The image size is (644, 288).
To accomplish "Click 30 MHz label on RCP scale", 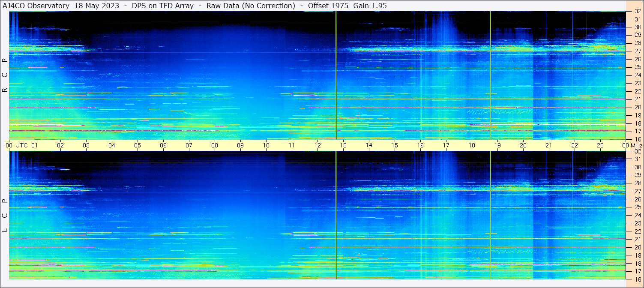I will pyautogui.click(x=637, y=27).
